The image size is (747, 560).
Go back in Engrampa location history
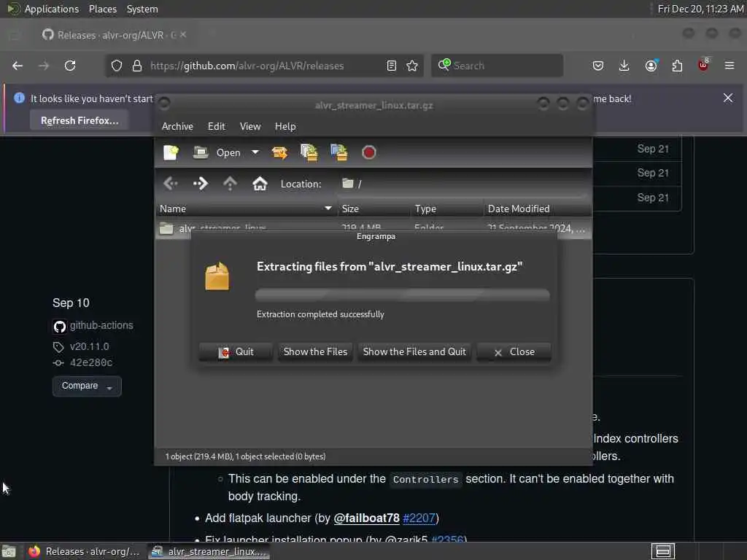[171, 183]
